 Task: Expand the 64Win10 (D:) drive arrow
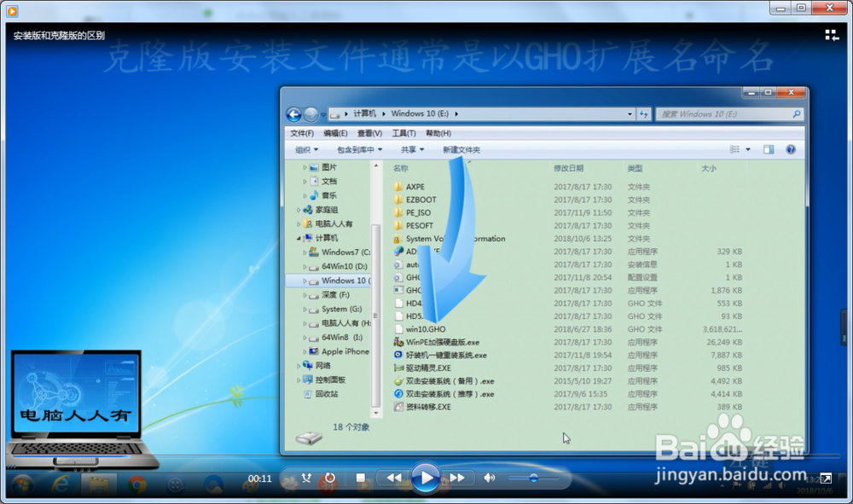point(305,266)
